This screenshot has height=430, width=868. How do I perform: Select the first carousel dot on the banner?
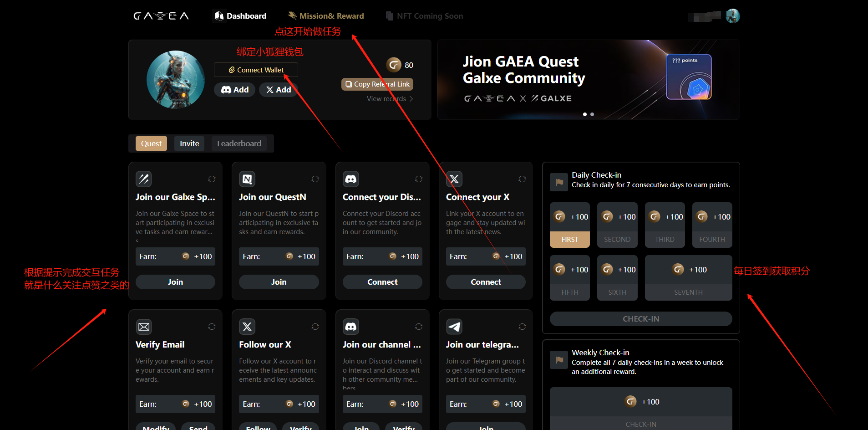pyautogui.click(x=585, y=114)
